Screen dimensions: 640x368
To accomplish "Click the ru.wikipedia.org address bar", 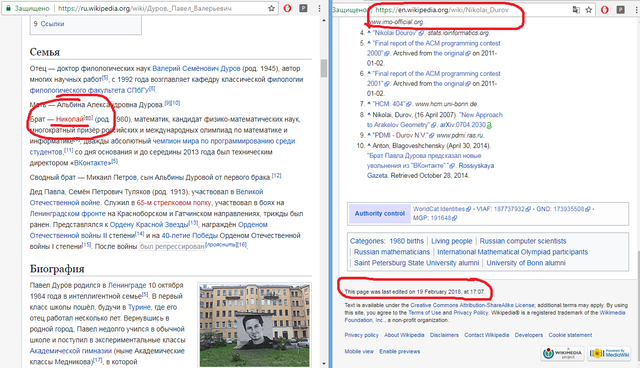I will (145, 8).
